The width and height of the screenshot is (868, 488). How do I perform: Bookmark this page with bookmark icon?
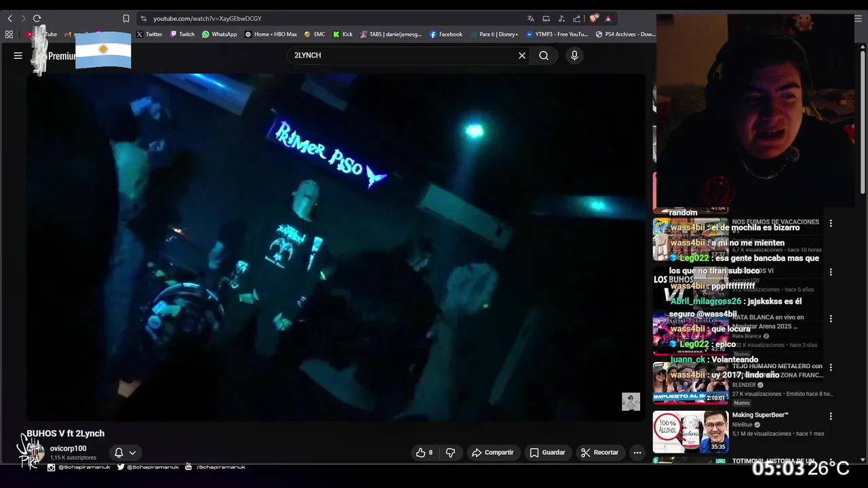pyautogui.click(x=126, y=18)
